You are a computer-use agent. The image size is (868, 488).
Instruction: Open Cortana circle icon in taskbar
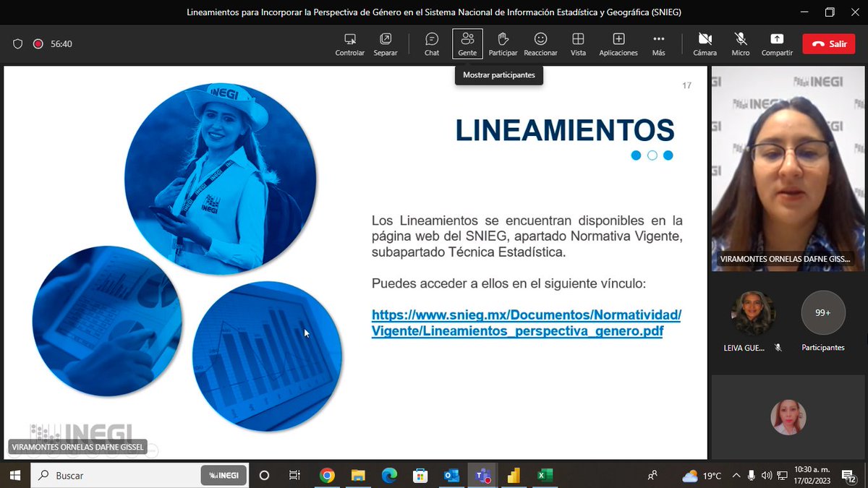pyautogui.click(x=264, y=475)
